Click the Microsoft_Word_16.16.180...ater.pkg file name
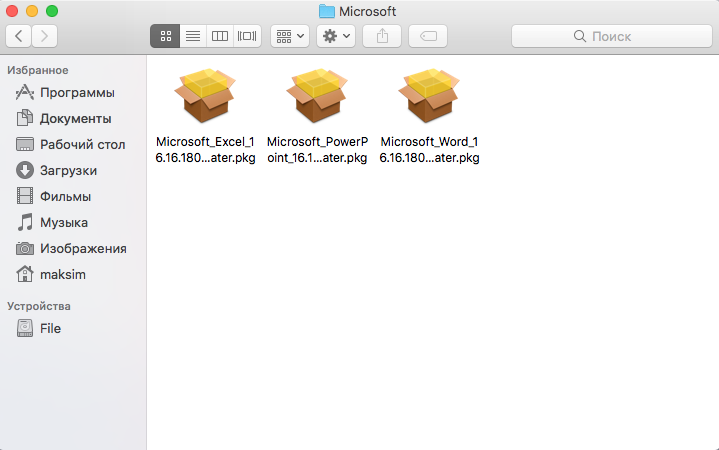The width and height of the screenshot is (719, 450). (x=429, y=150)
